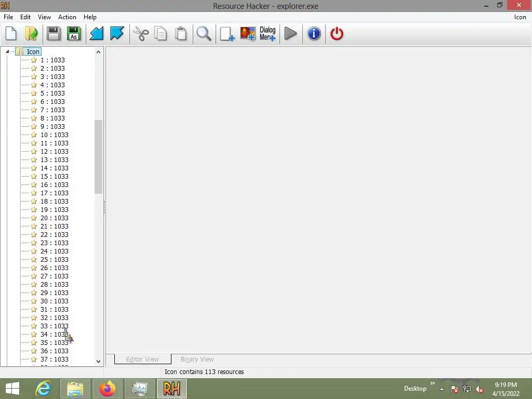Select resource 9 : 1033
This screenshot has height=399, width=532.
point(52,127)
